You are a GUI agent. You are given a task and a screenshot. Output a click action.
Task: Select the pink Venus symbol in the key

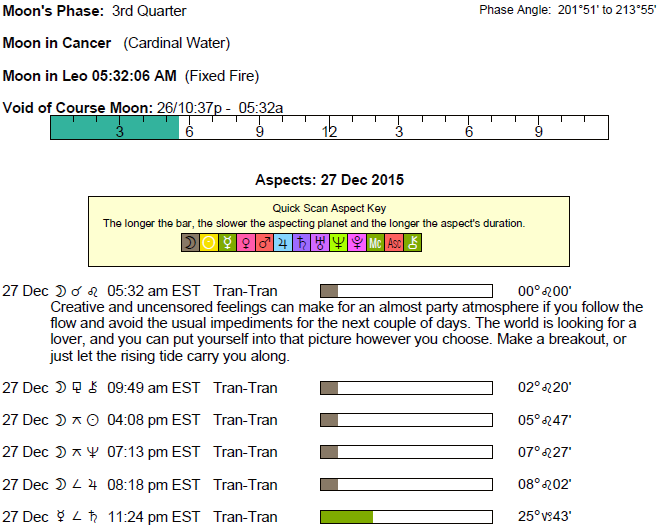coord(246,243)
